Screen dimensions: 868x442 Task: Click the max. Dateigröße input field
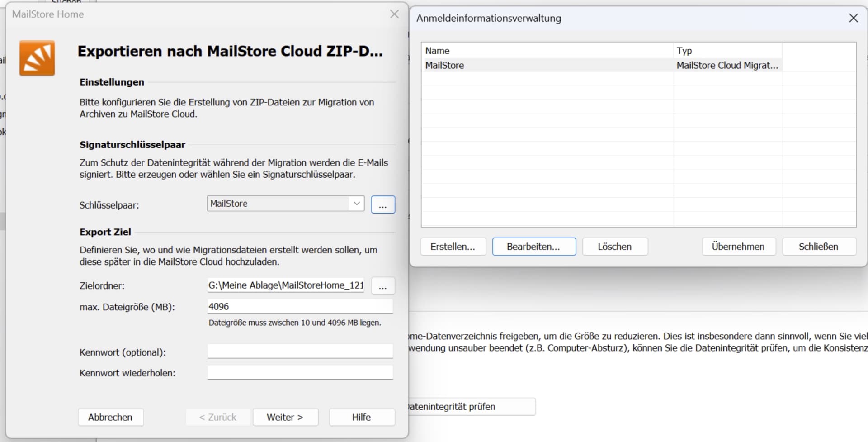(x=300, y=307)
